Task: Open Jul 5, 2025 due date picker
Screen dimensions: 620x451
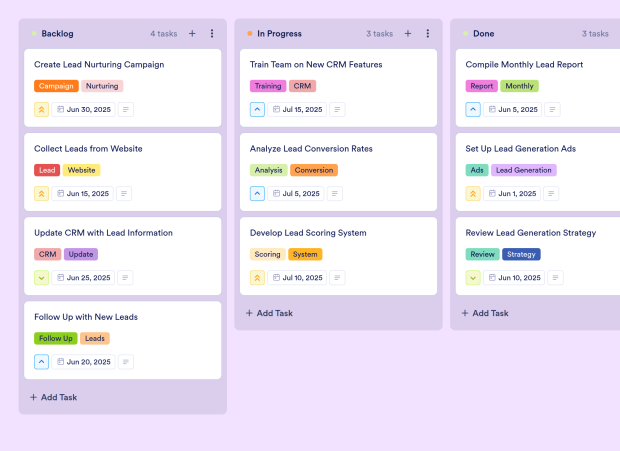Action: pos(296,194)
